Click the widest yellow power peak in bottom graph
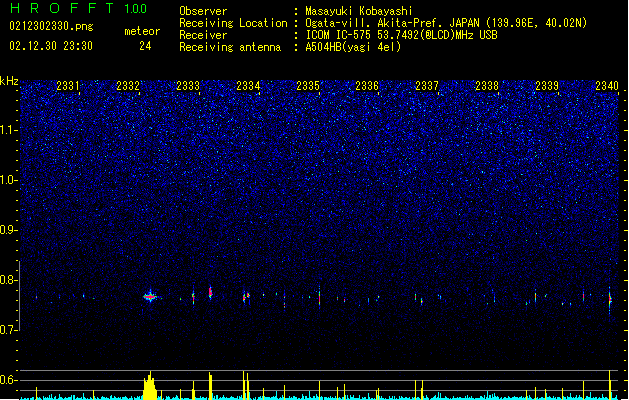This screenshot has width=629, height=400. [x=150, y=386]
